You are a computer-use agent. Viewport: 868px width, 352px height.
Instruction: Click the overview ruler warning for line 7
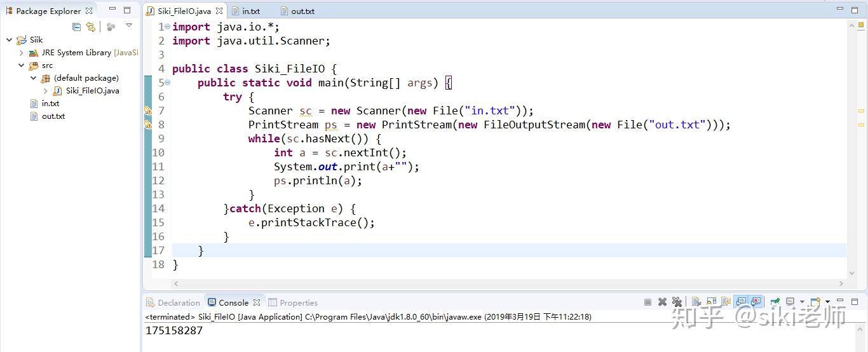[x=862, y=111]
